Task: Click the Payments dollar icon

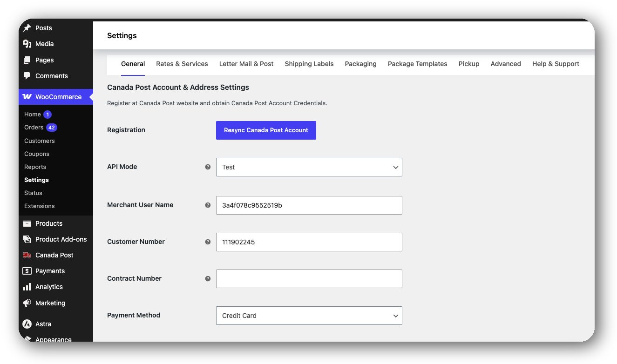Action: (x=27, y=271)
